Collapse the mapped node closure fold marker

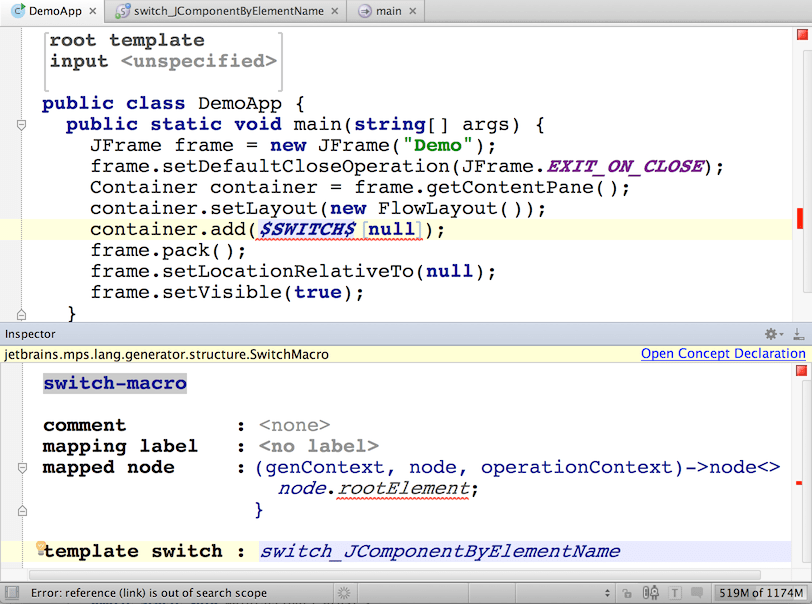tap(20, 468)
